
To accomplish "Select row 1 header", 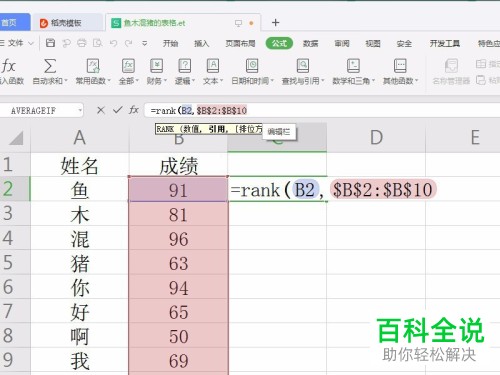I will tap(15, 165).
